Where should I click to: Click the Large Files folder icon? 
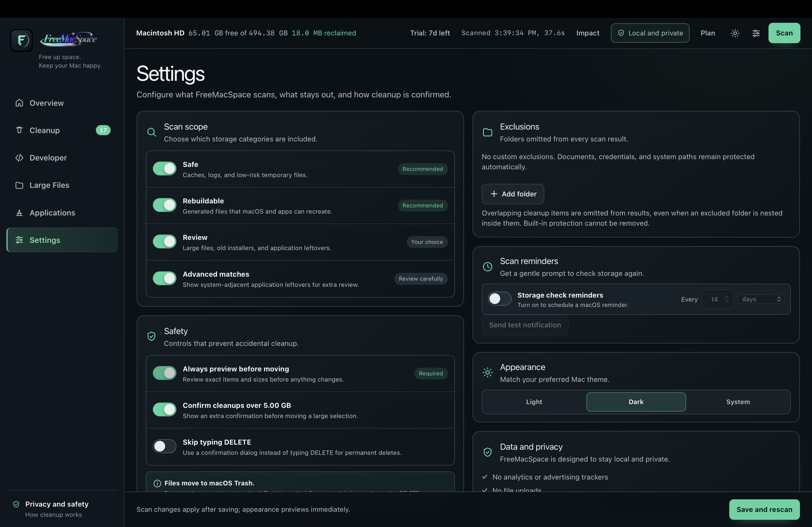tap(19, 185)
